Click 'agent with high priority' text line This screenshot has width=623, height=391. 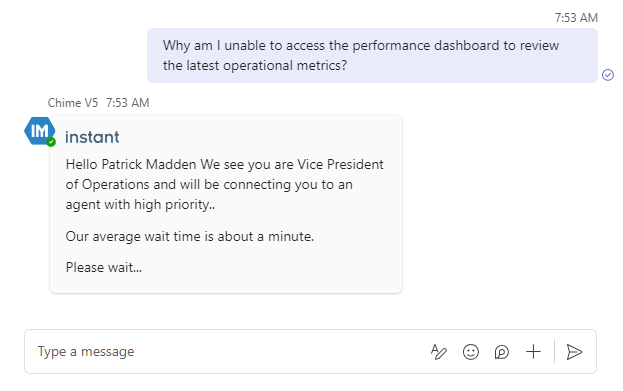[x=140, y=205]
